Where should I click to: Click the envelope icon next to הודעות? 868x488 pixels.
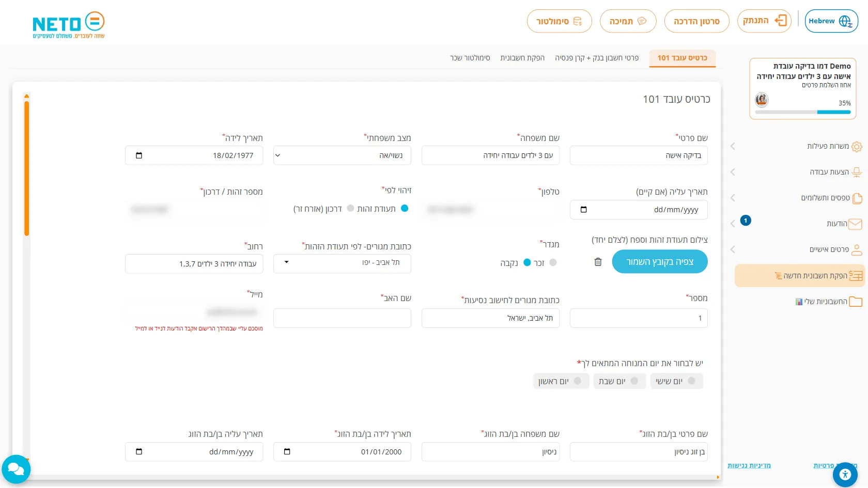coord(855,224)
